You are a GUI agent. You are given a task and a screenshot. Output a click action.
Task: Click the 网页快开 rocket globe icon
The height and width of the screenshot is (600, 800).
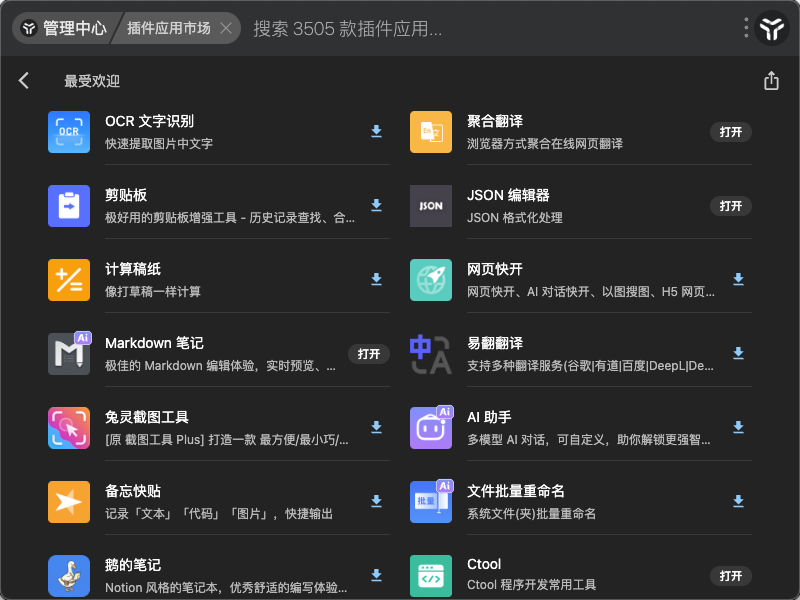(x=431, y=280)
